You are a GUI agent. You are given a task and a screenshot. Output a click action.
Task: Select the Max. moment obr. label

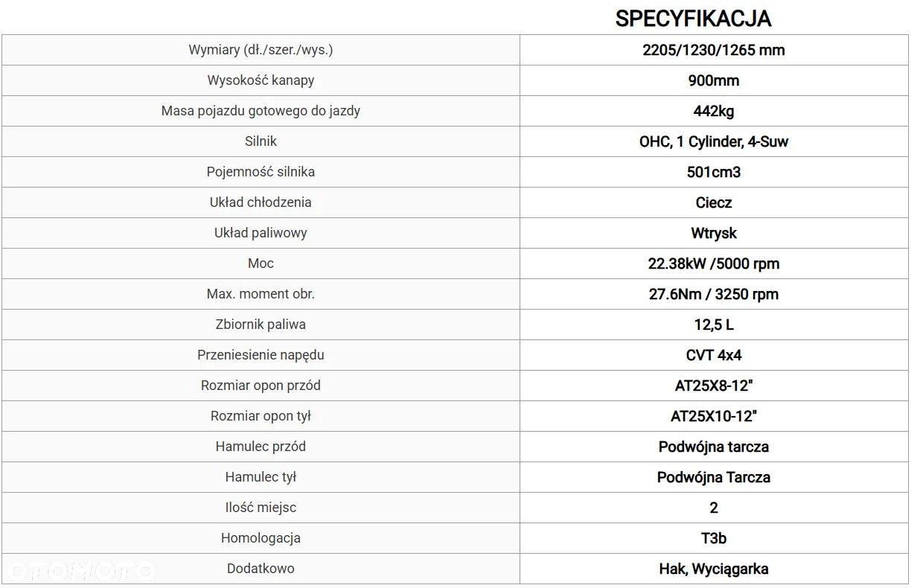(261, 294)
